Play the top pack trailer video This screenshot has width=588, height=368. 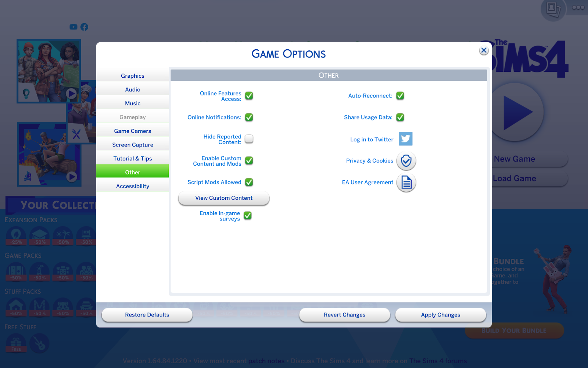(72, 94)
